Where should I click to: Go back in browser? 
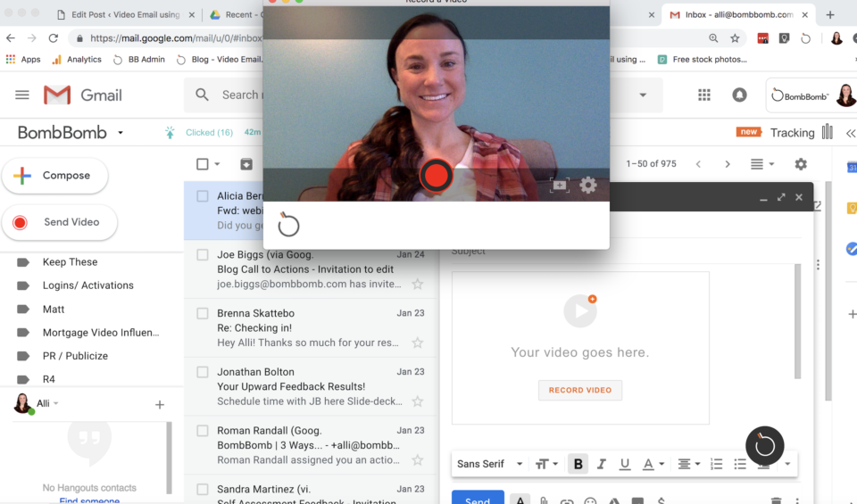(x=11, y=38)
